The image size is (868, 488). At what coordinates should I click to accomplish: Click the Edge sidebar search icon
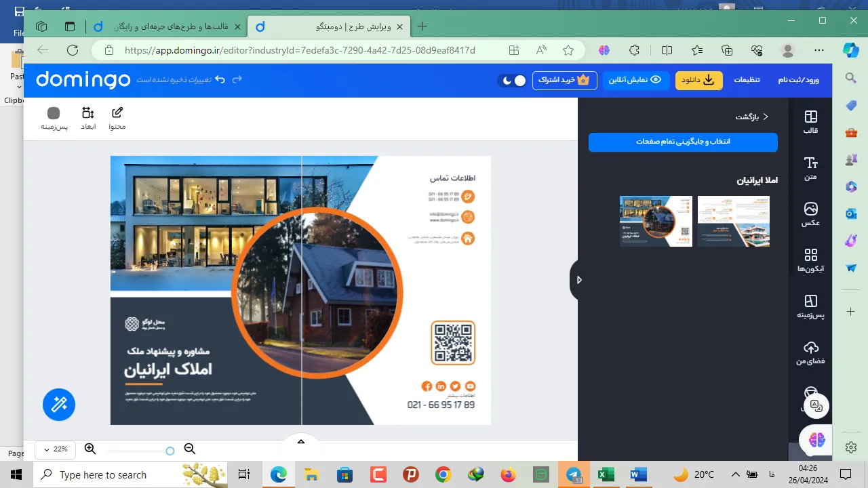pos(851,79)
